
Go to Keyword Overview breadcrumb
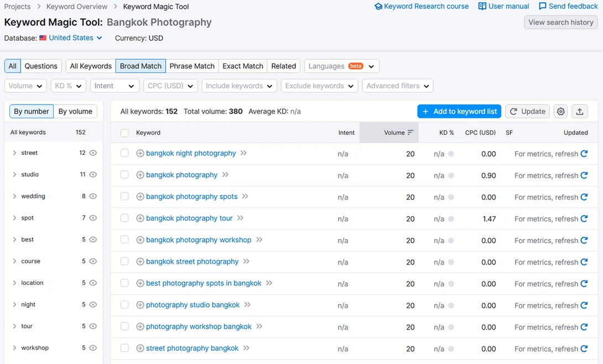pyautogui.click(x=77, y=7)
